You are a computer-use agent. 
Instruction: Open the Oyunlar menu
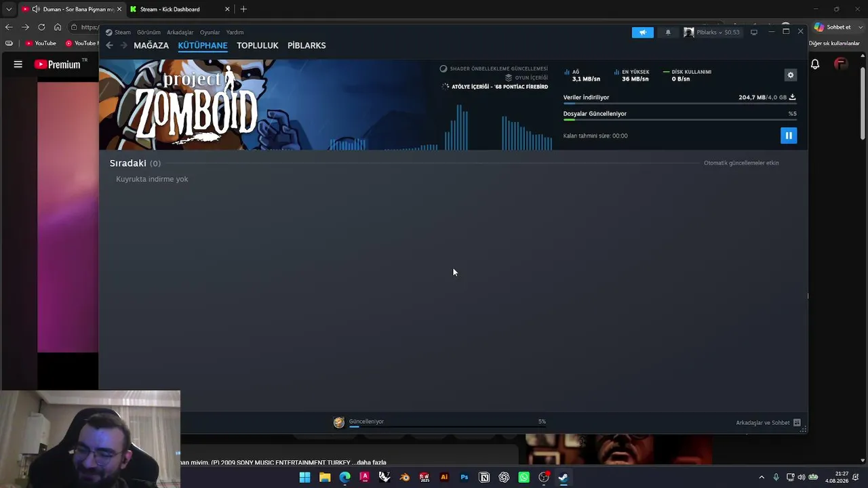(210, 33)
